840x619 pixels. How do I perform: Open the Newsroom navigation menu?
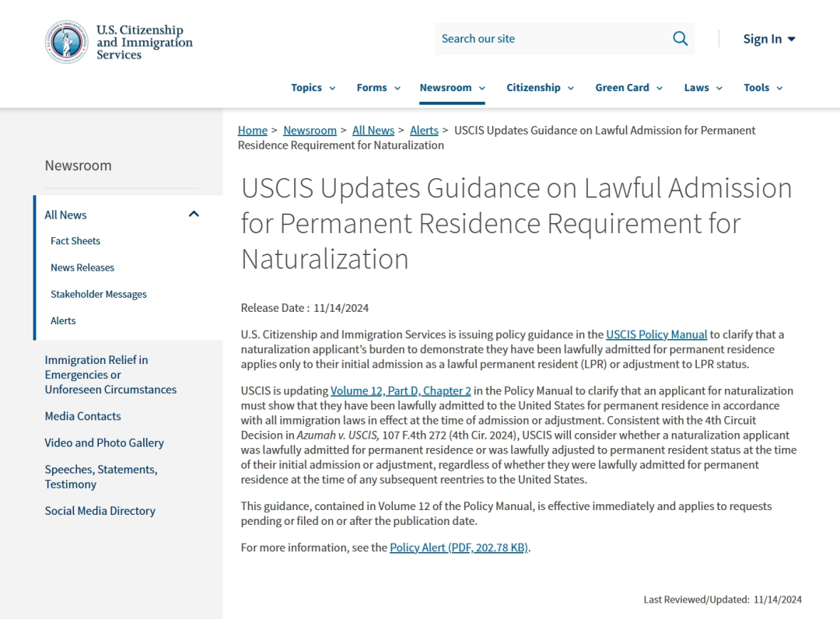tap(452, 88)
